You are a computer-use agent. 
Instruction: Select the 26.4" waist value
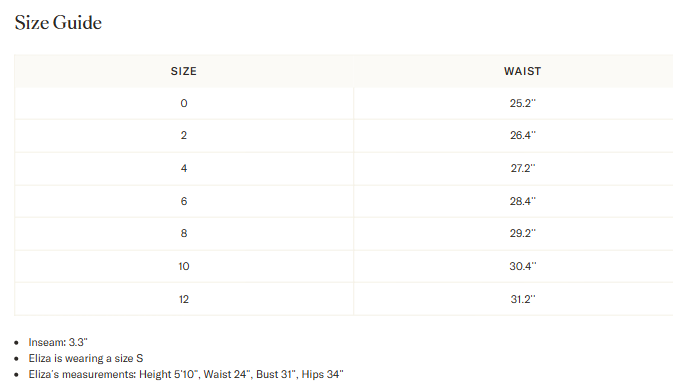(x=523, y=136)
